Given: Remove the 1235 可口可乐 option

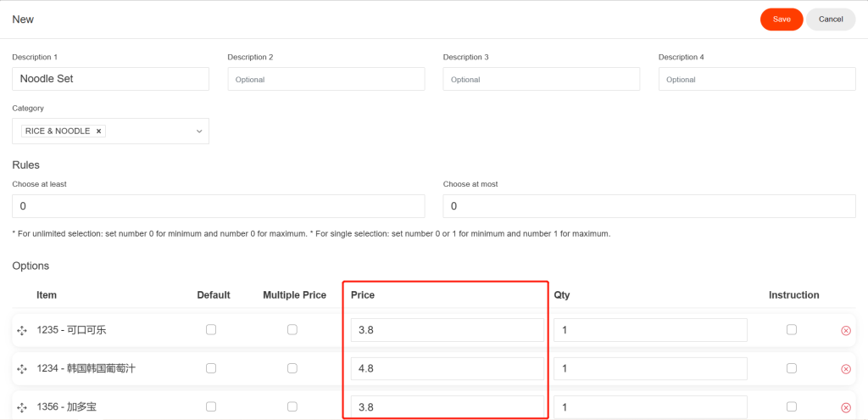Looking at the screenshot, I should pyautogui.click(x=845, y=331).
